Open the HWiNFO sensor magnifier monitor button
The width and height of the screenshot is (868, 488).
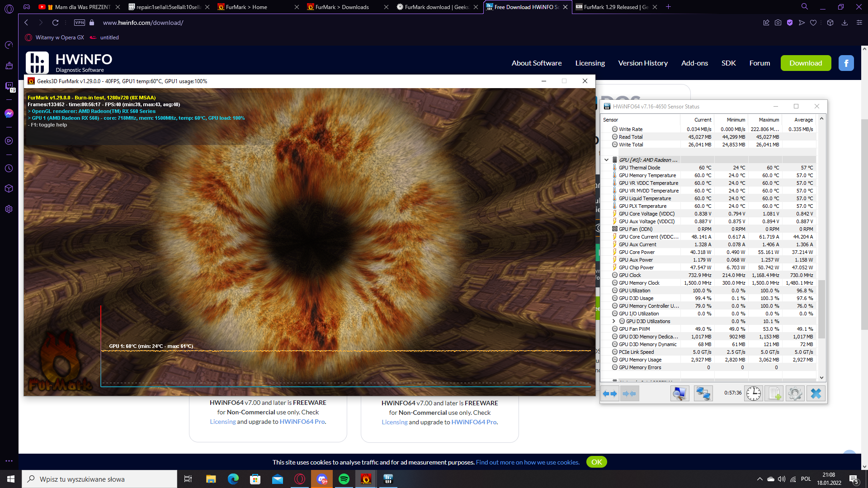tap(679, 394)
